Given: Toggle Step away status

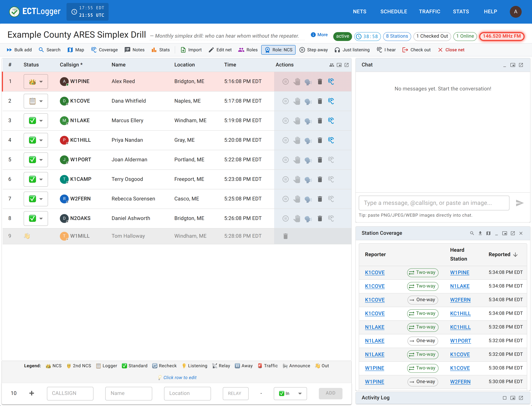Looking at the screenshot, I should click(313, 50).
